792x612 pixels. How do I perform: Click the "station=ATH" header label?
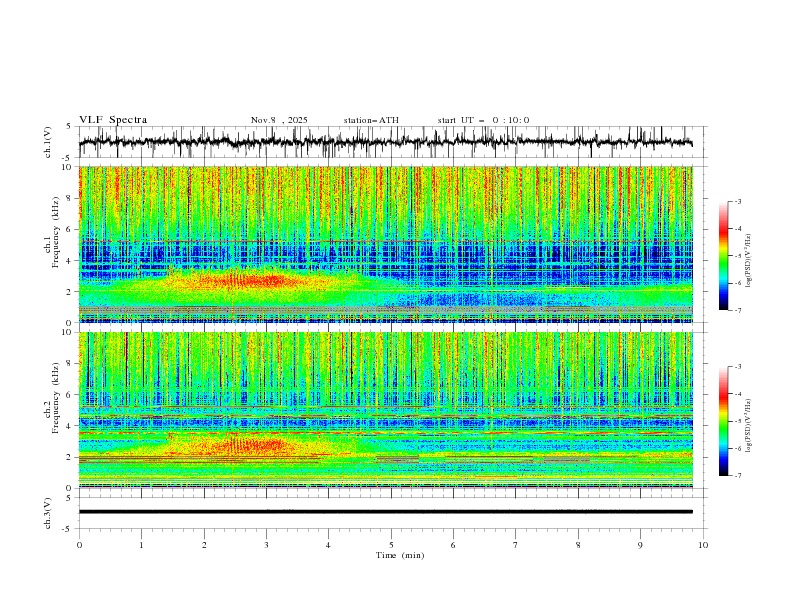coord(371,120)
